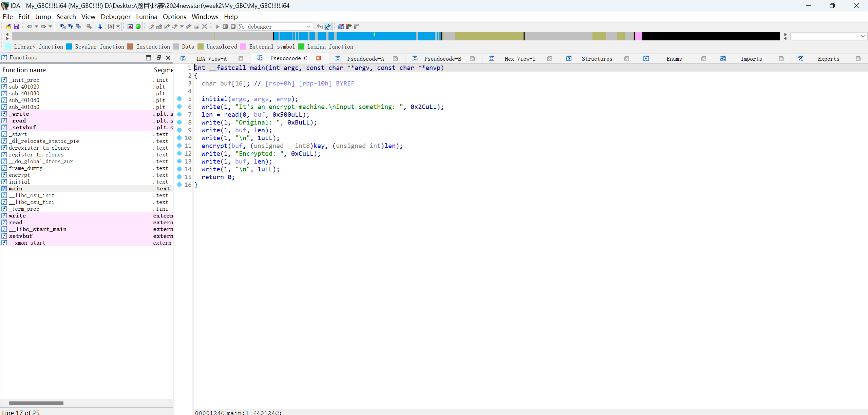This screenshot has height=415, width=868.
Task: Click the Lumina function green legend swatch
Action: (301, 46)
